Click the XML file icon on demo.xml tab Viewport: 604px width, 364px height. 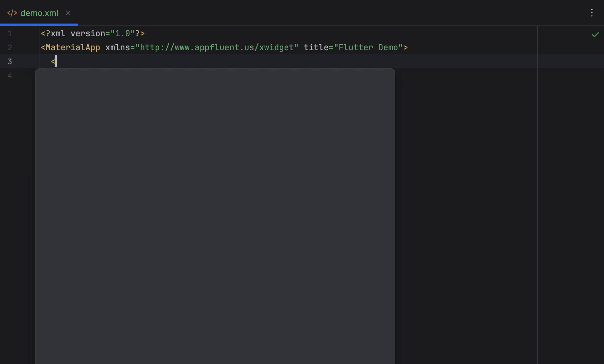(x=12, y=13)
